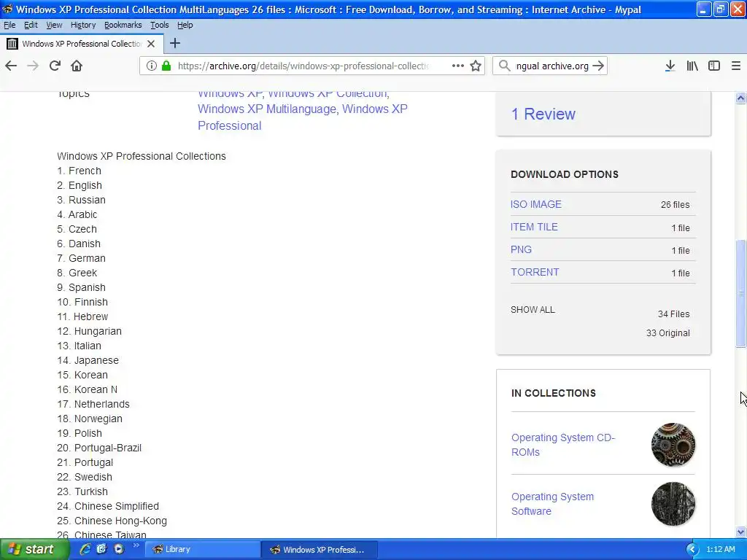Screen dimensions: 747x560
Task: Launch Internet Explorer from quick launch
Action: [85, 549]
